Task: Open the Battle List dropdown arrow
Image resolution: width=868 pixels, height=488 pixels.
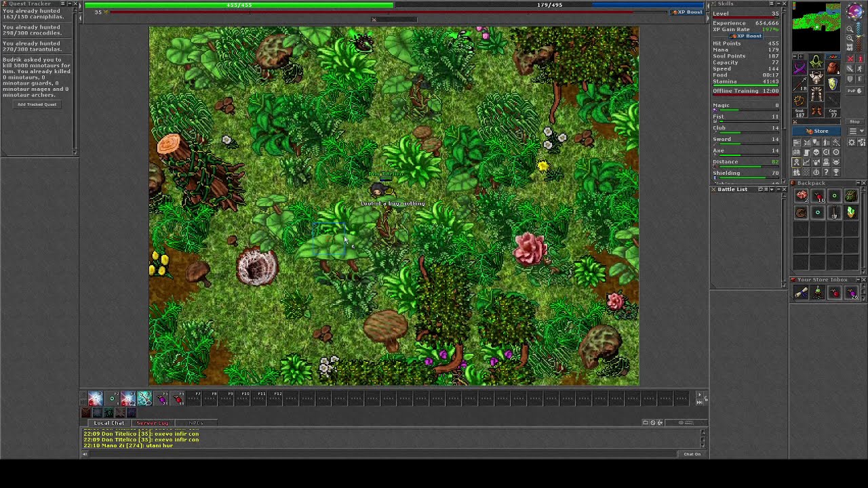Action: pyautogui.click(x=772, y=189)
